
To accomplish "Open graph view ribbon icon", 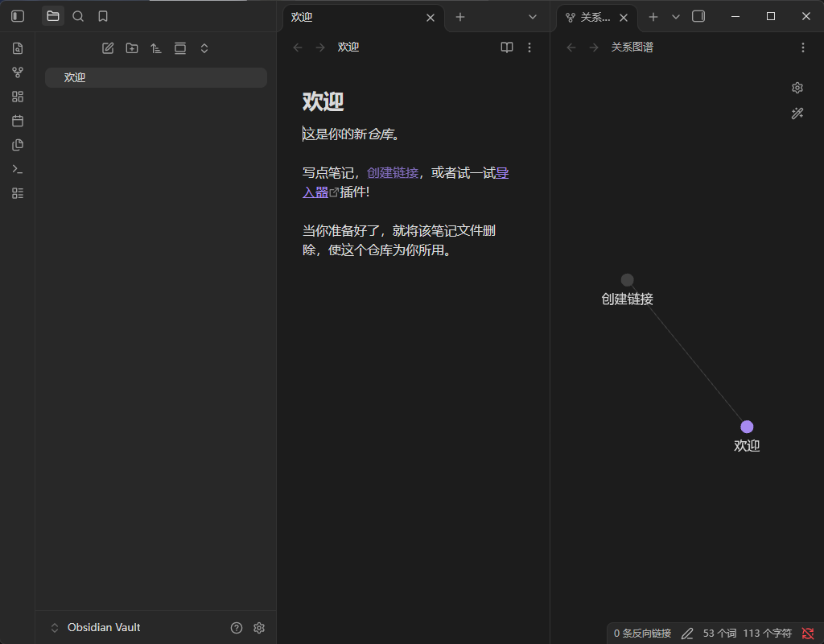I will 18,72.
